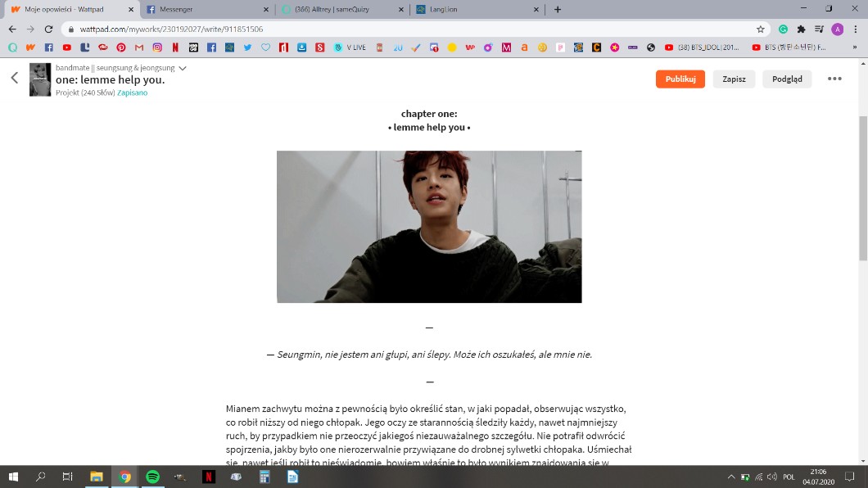Expand the bandmate story chapter dropdown
Image resolution: width=868 pixels, height=488 pixels.
pos(183,68)
